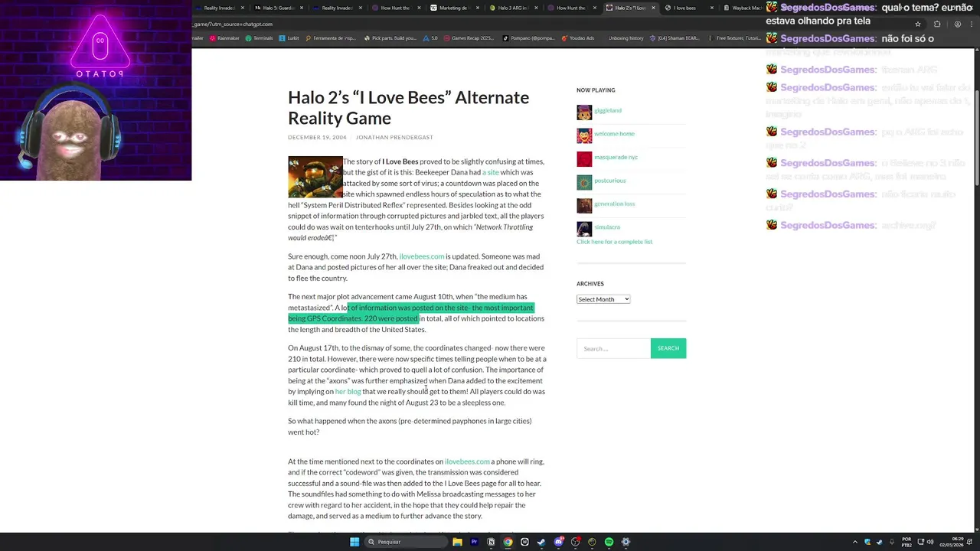Open the 'Free Textures, Tutori..' bookmark
The height and width of the screenshot is (551, 980).
tap(734, 37)
